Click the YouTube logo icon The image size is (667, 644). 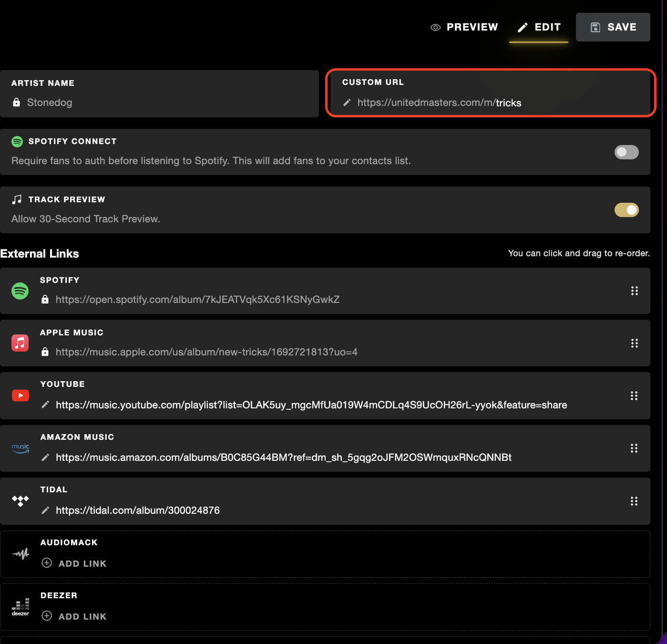click(x=21, y=395)
